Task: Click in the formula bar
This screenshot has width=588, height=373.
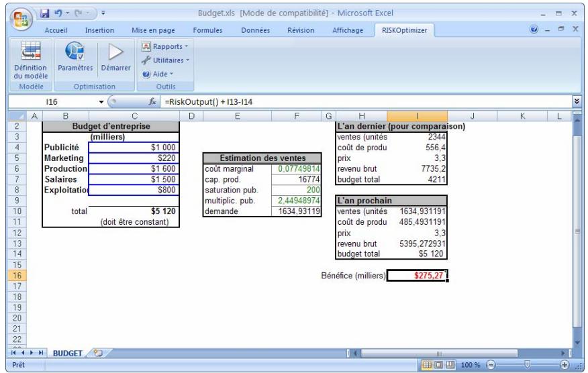Action: click(366, 102)
